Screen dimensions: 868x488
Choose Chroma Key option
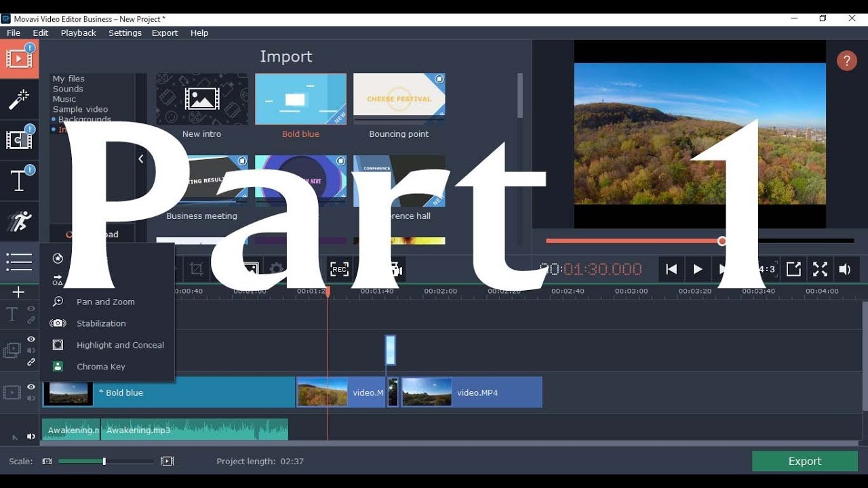point(101,367)
